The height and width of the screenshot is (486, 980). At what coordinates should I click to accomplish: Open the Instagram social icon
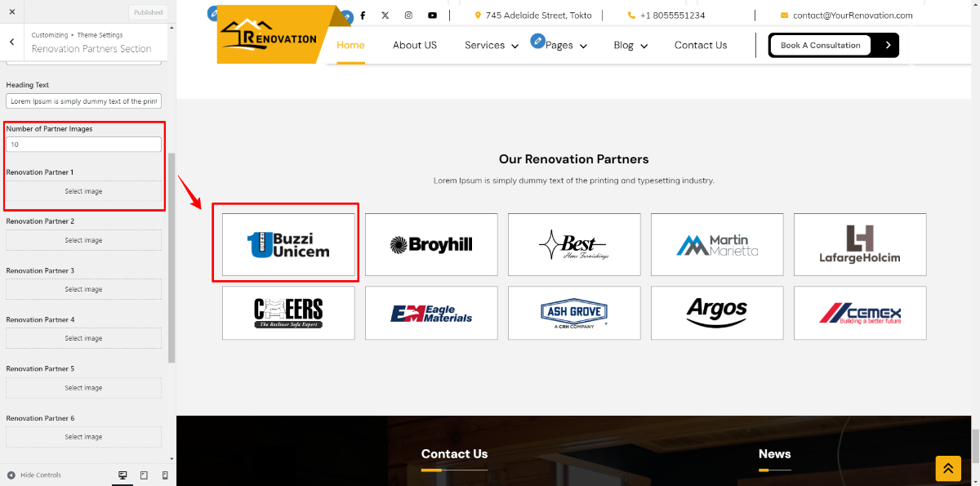(x=408, y=16)
